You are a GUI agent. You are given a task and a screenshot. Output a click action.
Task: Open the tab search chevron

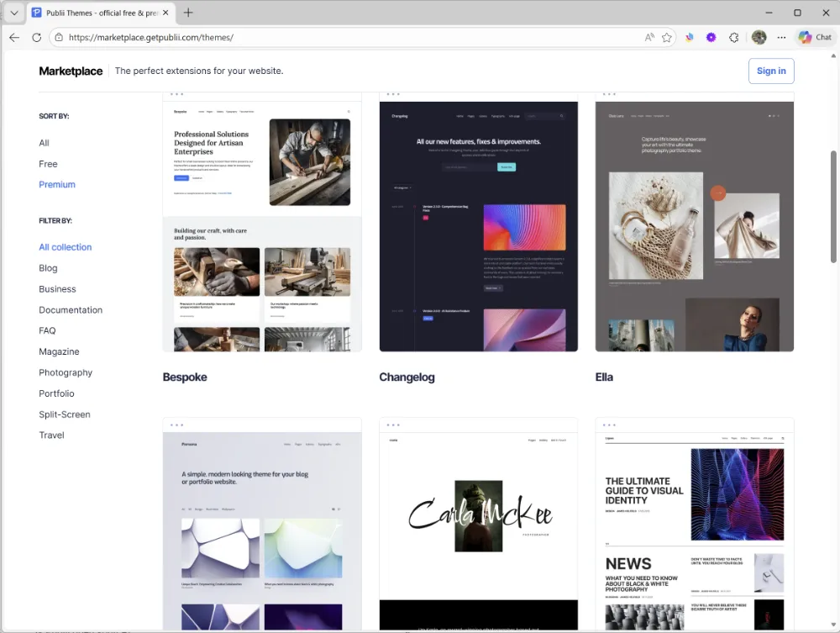point(13,13)
